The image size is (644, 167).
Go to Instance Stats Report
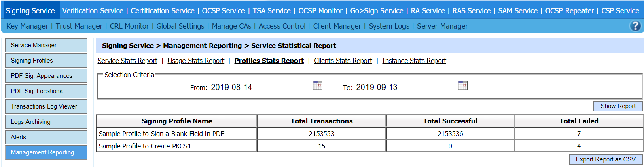(x=414, y=61)
